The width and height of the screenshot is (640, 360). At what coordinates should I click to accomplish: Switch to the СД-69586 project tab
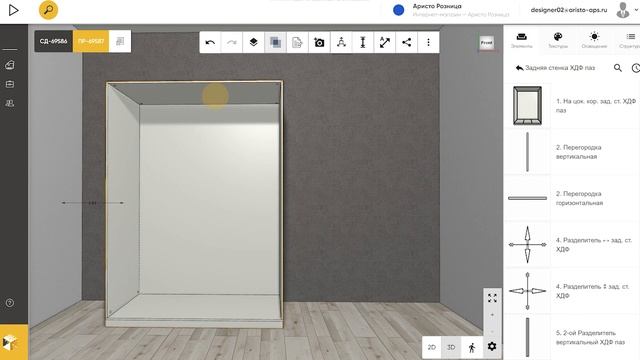[53, 41]
